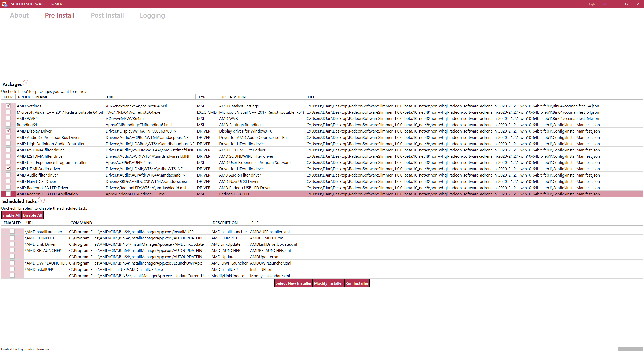This screenshot has height=352, width=644.
Task: Open the Logging tab
Action: (x=152, y=15)
